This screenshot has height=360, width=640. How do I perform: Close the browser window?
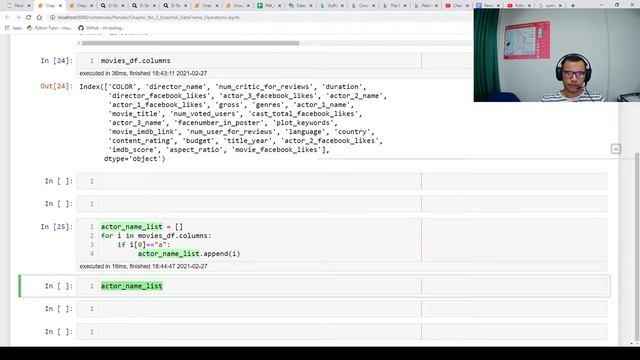632,5
